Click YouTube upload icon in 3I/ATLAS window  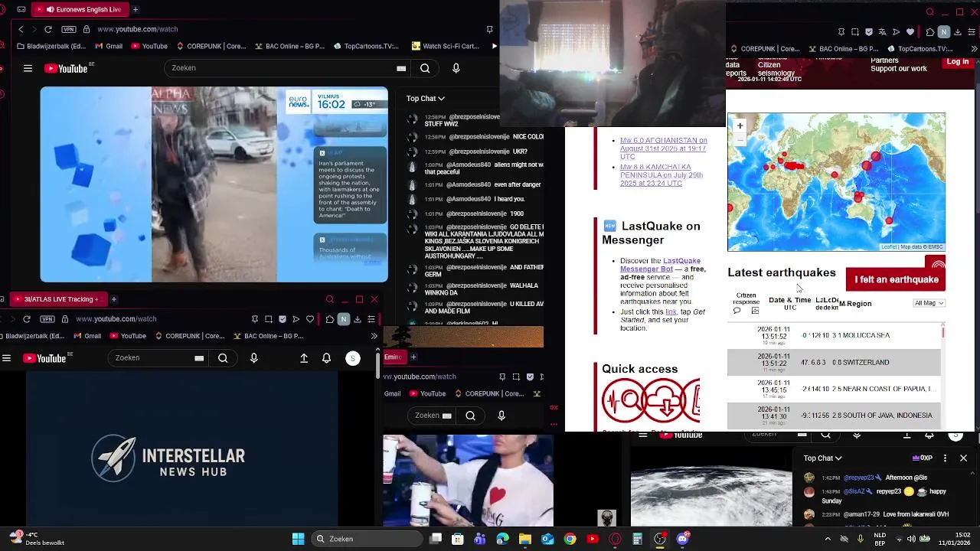coord(304,358)
